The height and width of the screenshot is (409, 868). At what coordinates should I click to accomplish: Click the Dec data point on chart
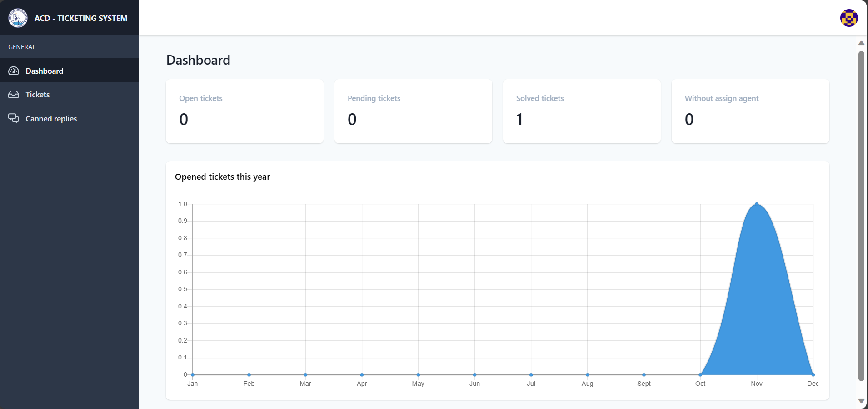pos(813,374)
